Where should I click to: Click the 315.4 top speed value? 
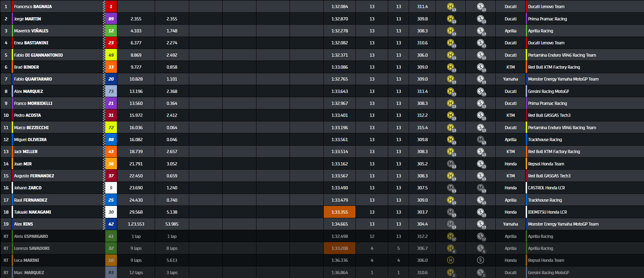(422, 128)
